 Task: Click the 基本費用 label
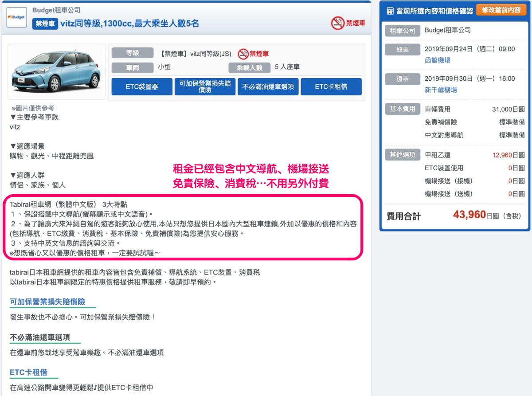click(403, 109)
